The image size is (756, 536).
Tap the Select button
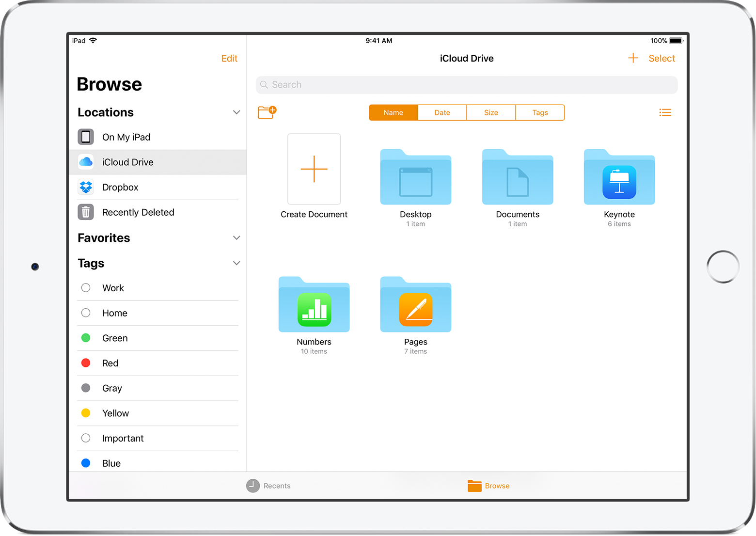(661, 58)
